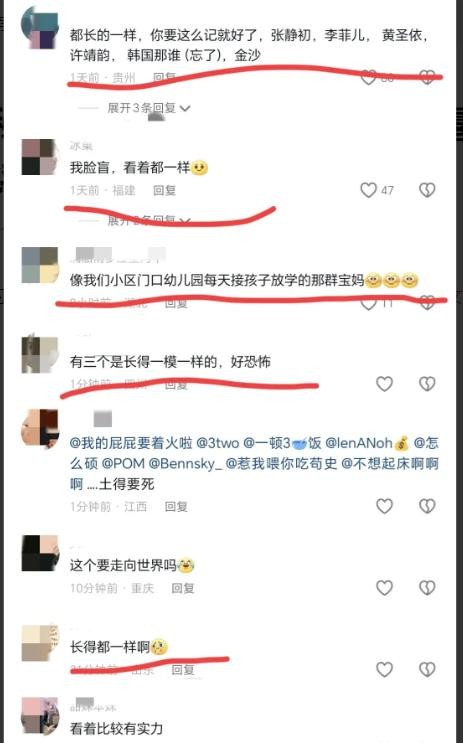Dislike the '土得要死' comment from 江西

427,506
